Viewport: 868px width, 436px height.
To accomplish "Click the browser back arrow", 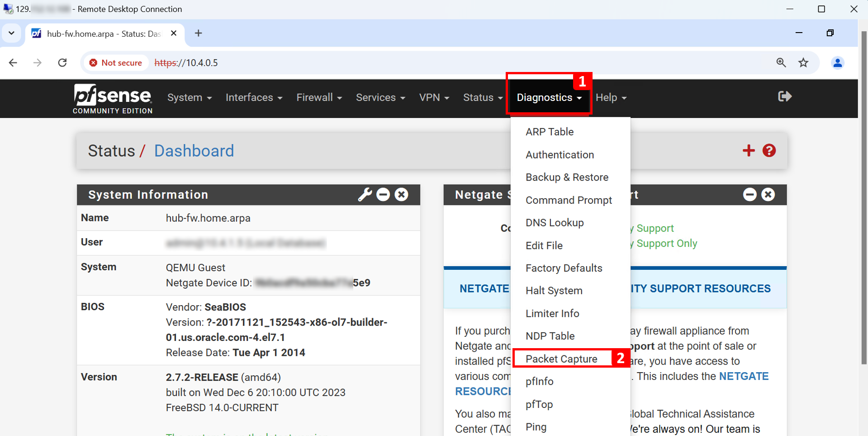I will [13, 62].
